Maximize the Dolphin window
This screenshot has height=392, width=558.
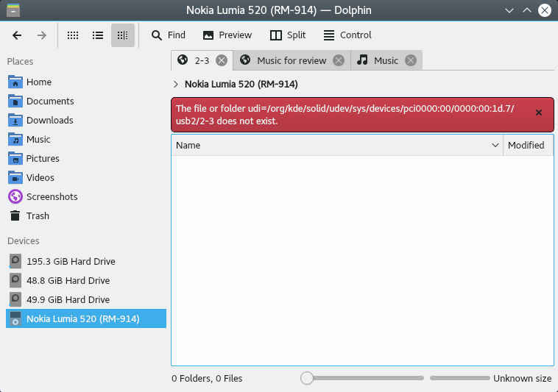pyautogui.click(x=527, y=10)
